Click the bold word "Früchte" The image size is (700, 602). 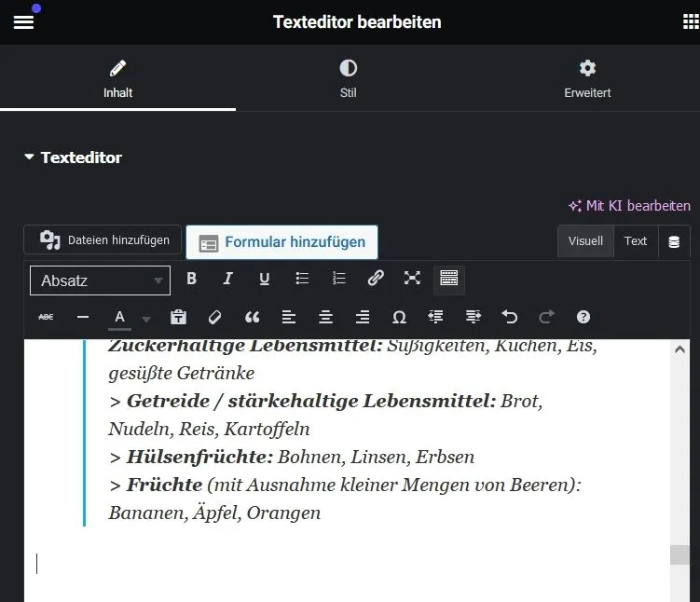click(x=164, y=485)
